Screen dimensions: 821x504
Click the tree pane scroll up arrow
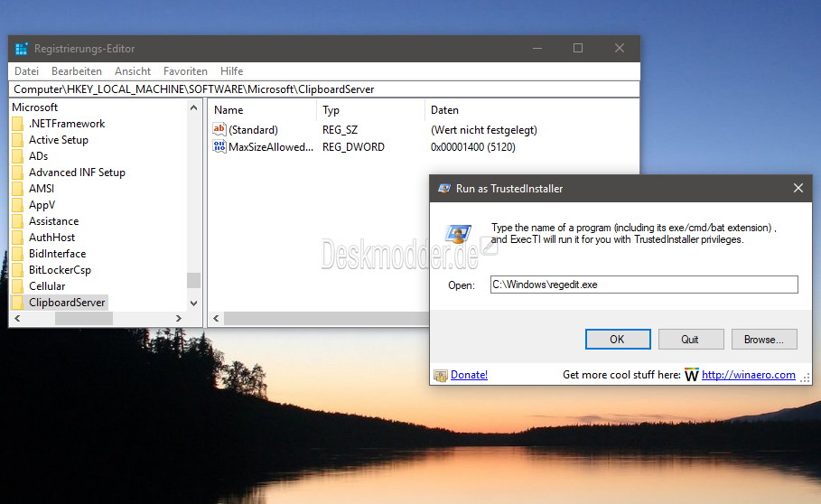coord(193,107)
